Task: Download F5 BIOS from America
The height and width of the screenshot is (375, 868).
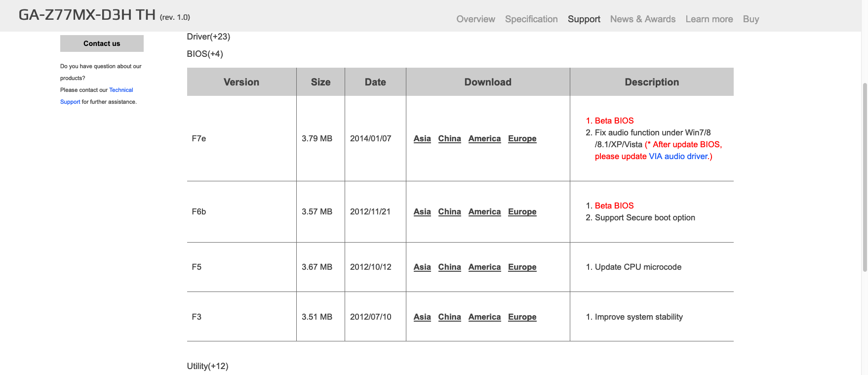Action: (484, 267)
